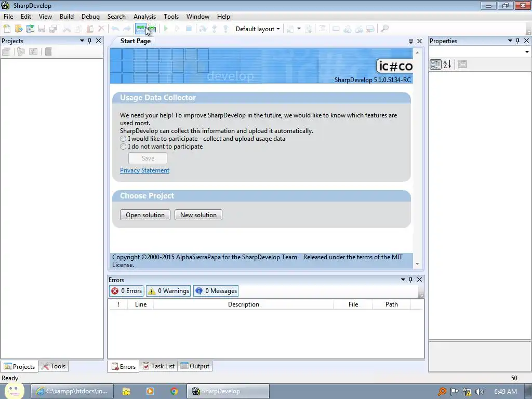Click the Clear Bookmarks toolbar icon
The image size is (532, 399).
coord(370,29)
